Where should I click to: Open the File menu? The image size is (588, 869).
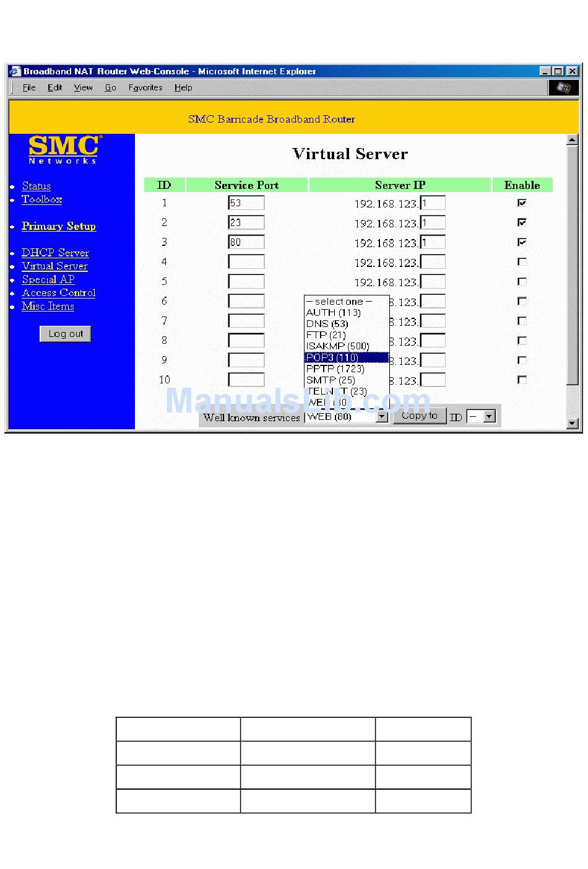click(x=29, y=87)
